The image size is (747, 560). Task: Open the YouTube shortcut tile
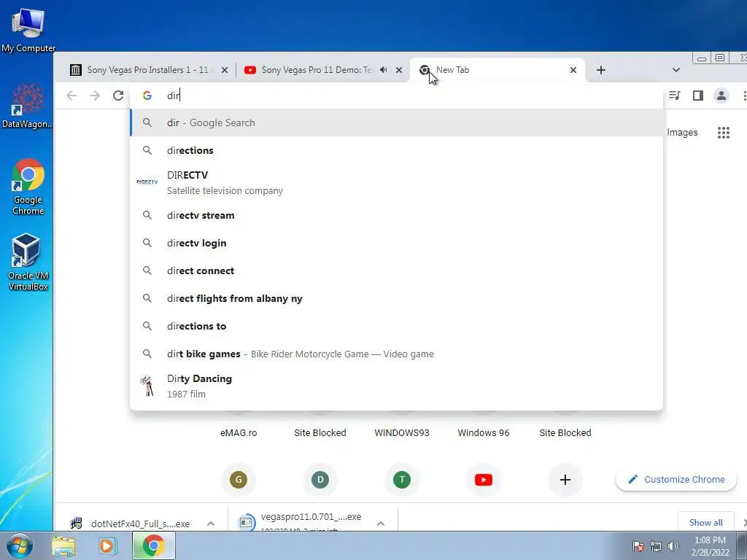pos(484,480)
